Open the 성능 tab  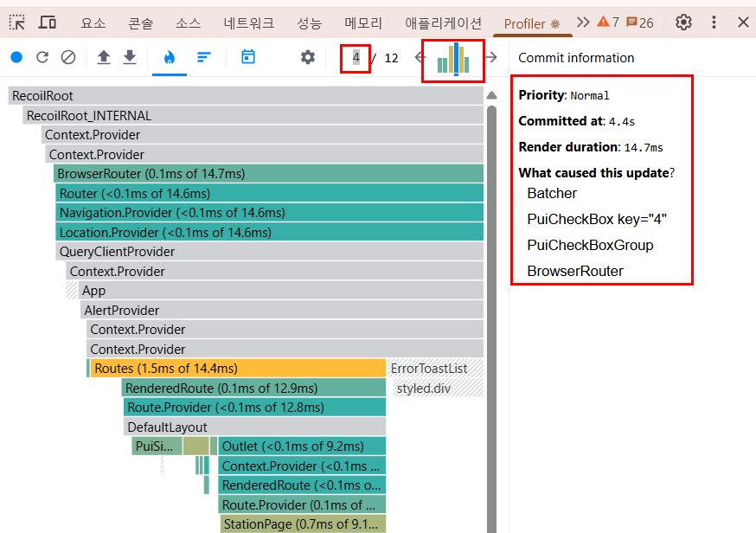(x=309, y=22)
